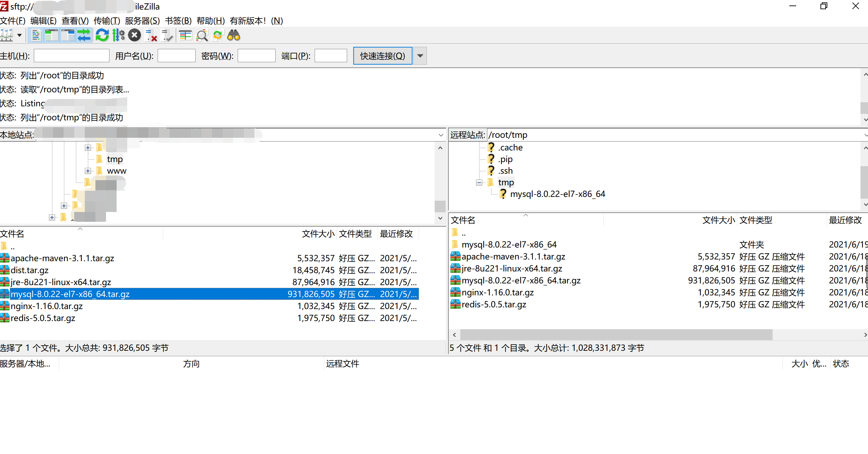Image resolution: width=868 pixels, height=454 pixels.
Task: Expand the local www folder node
Action: point(88,171)
